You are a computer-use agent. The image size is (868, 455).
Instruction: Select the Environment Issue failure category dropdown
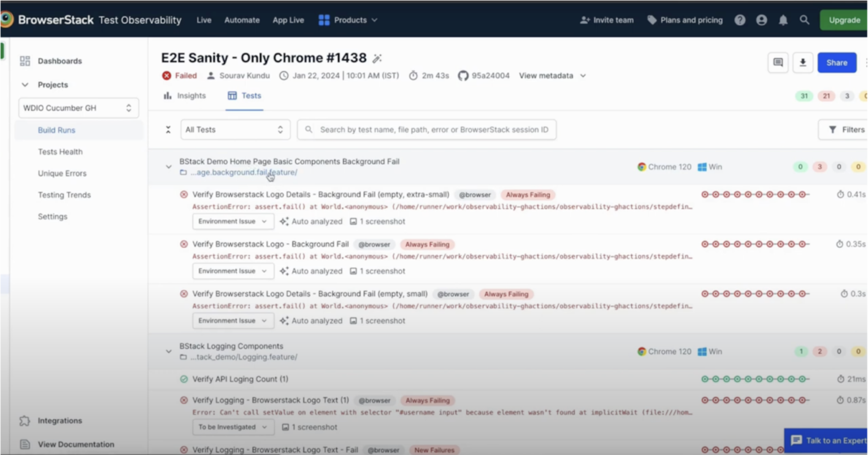233,221
